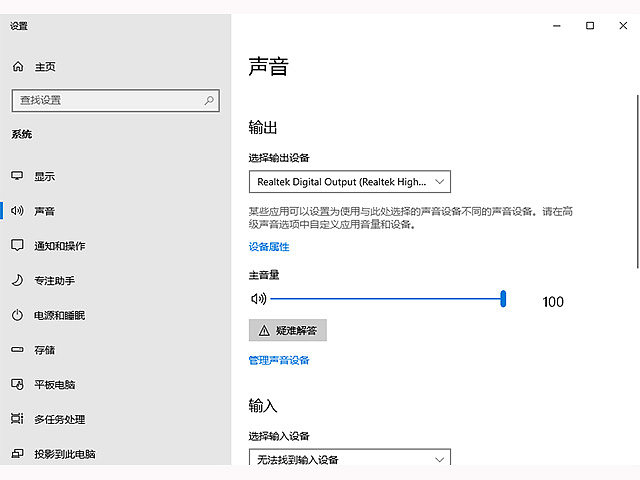This screenshot has height=480, width=640.
Task: Click the vertical scrollbar on the right
Action: (x=638, y=182)
